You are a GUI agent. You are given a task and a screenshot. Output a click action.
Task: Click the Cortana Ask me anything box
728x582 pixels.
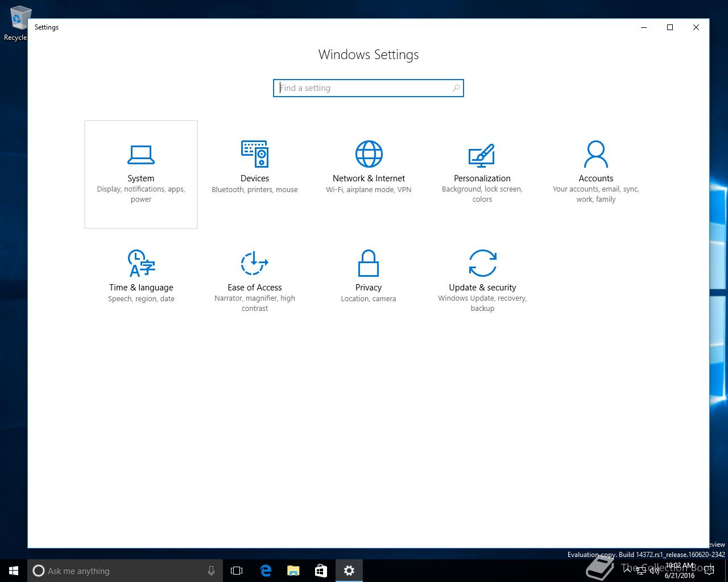(x=124, y=571)
